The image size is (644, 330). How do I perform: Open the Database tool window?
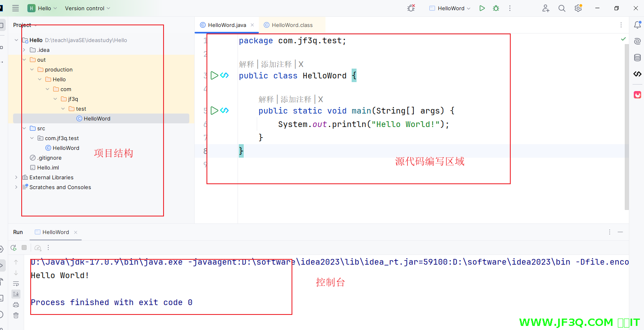(x=637, y=58)
